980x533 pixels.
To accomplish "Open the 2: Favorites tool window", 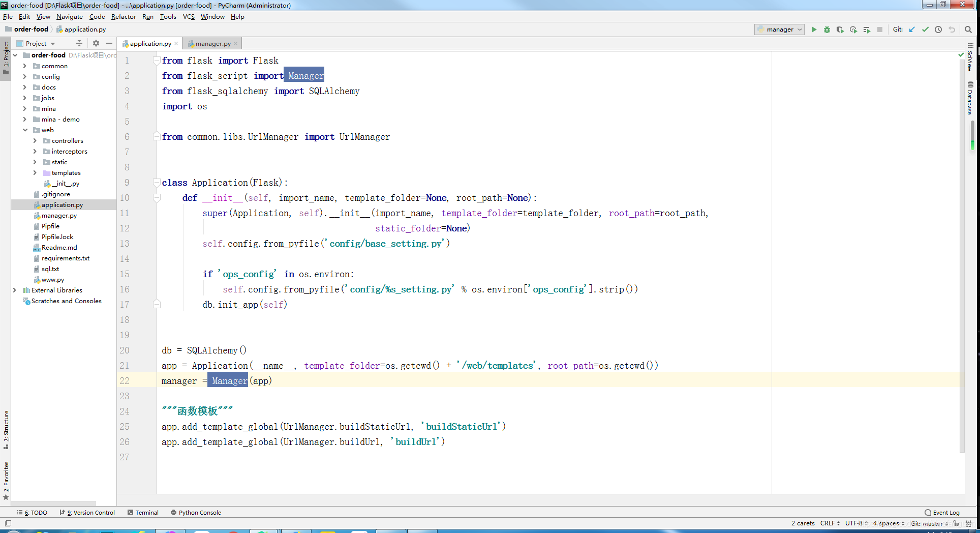I will click(6, 481).
